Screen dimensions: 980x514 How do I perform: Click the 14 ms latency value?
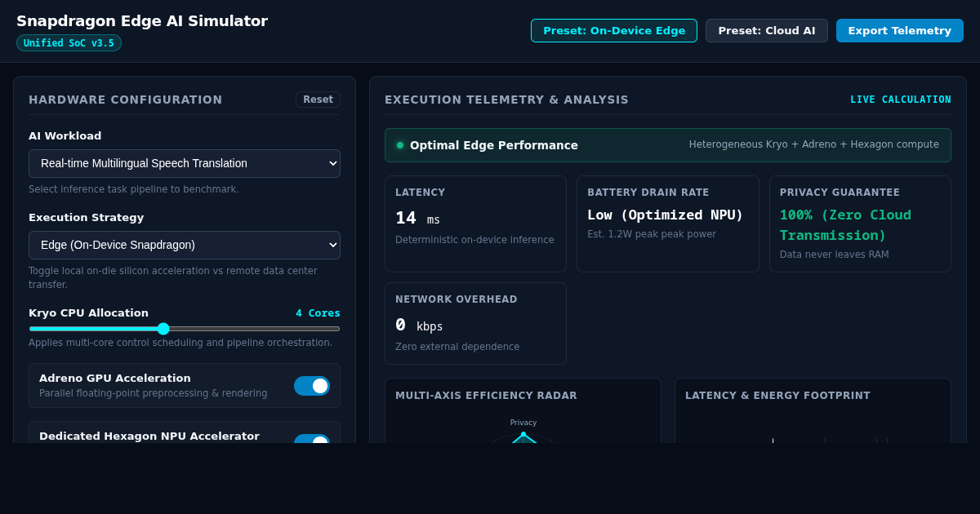click(x=417, y=218)
